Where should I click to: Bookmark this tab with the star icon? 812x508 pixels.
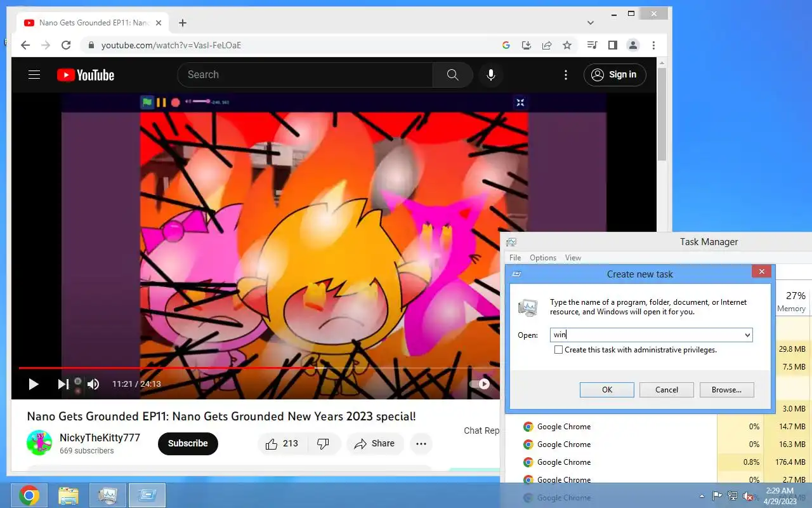567,45
